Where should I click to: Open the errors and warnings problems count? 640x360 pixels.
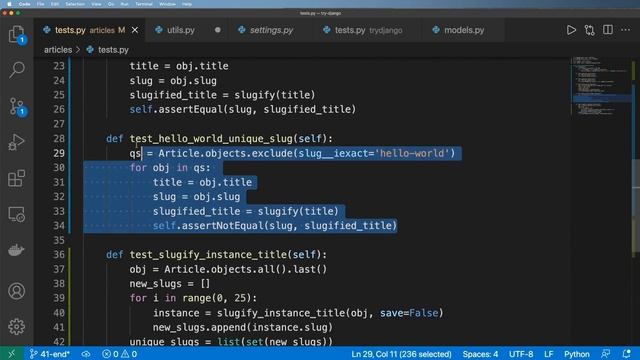(120, 354)
